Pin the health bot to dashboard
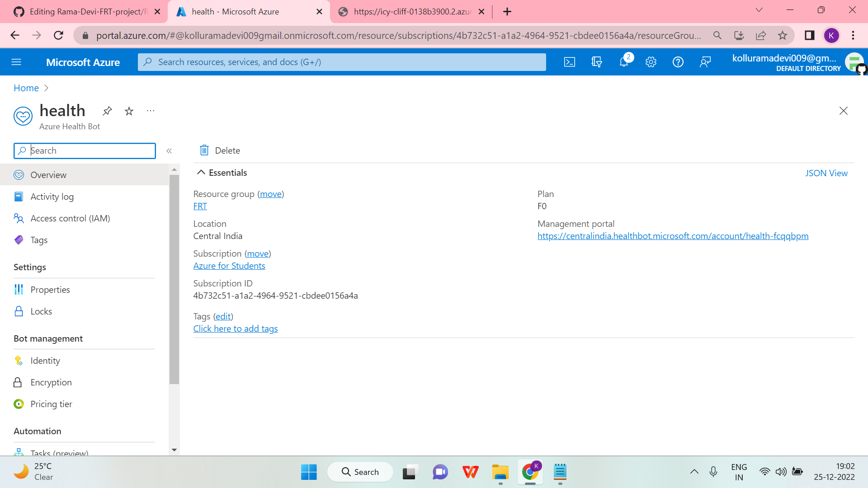Viewport: 868px width, 488px height. coord(107,111)
